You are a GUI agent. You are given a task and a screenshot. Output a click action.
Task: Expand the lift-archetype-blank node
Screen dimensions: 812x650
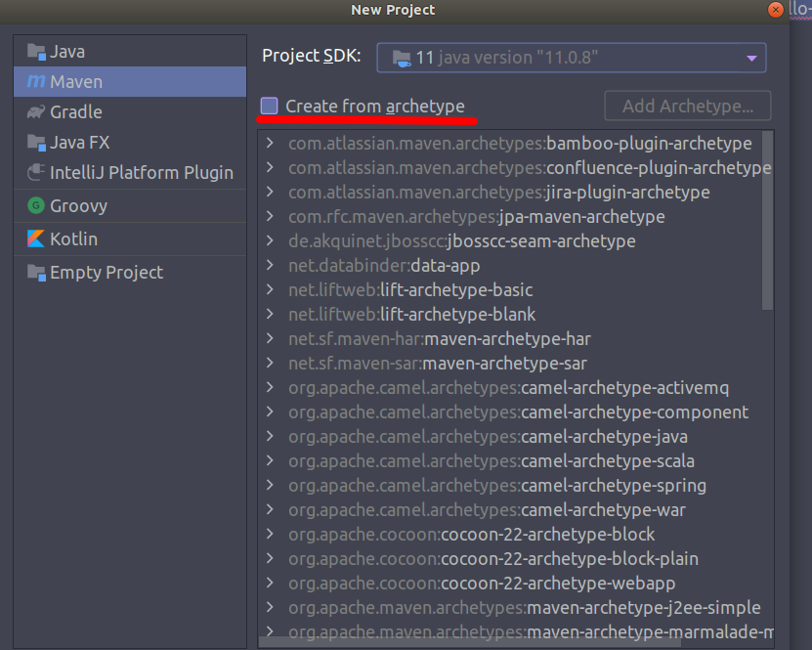pyautogui.click(x=270, y=314)
